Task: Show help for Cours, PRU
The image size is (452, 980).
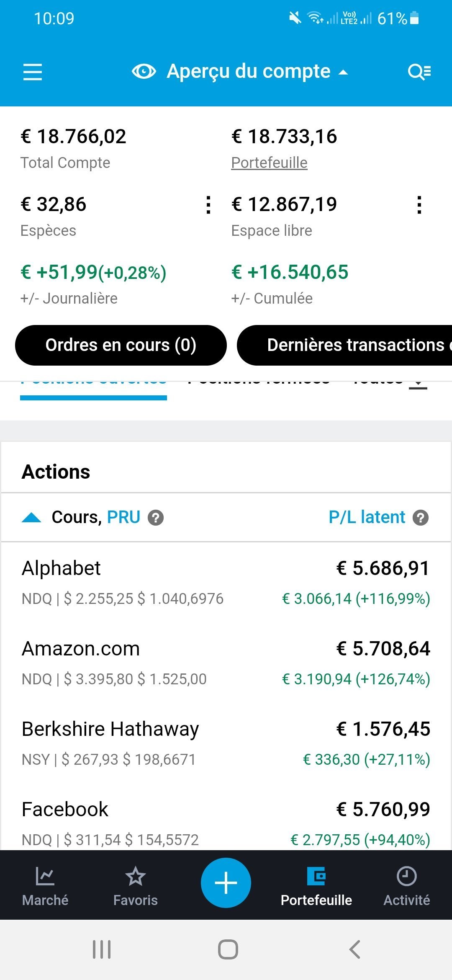Action: [x=156, y=518]
